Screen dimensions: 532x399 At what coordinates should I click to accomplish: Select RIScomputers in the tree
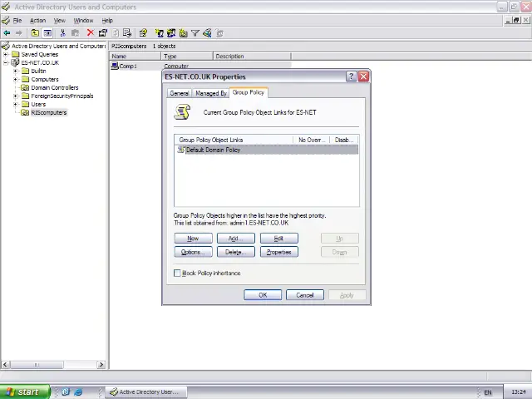(x=48, y=113)
